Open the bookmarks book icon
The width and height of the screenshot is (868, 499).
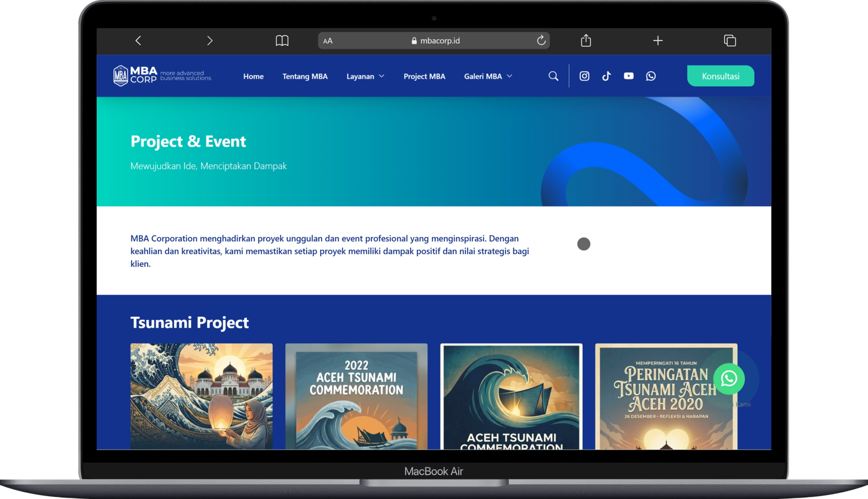282,41
